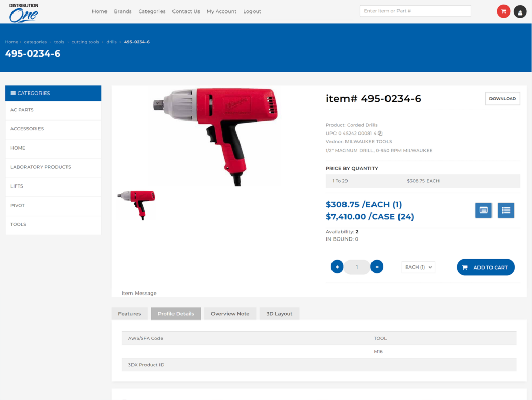Open My Account in the navigation
This screenshot has height=400, width=532.
[221, 11]
